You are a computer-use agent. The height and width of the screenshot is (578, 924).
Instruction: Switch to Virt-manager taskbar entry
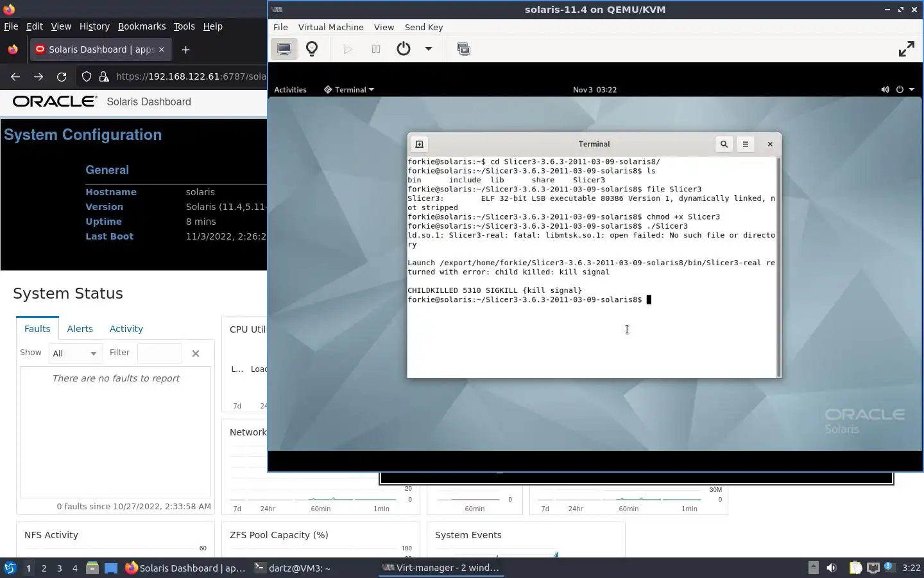point(441,568)
